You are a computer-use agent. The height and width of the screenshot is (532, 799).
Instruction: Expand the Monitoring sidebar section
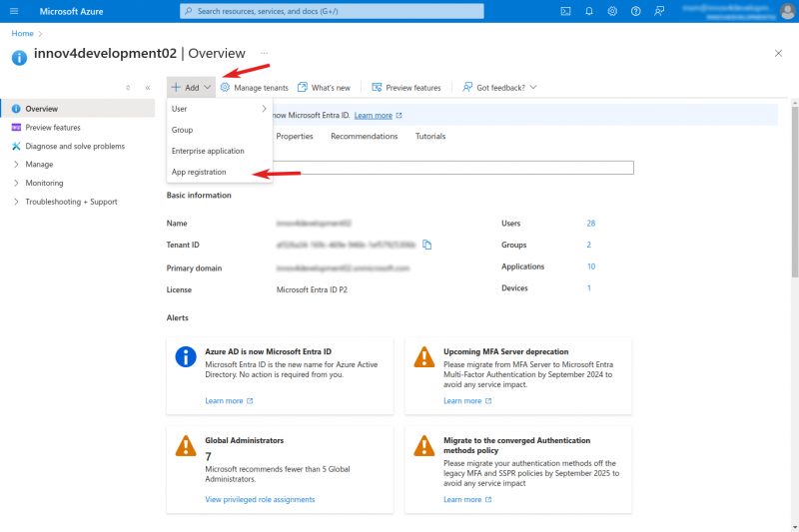pos(16,183)
